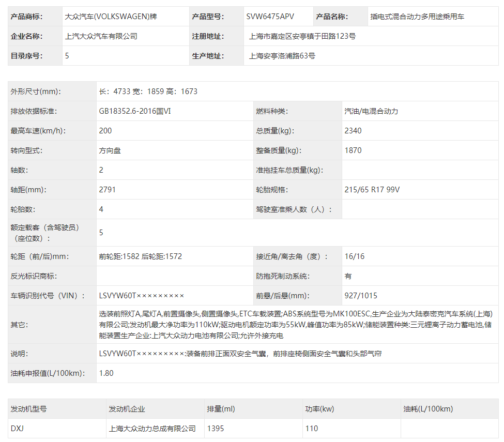
Task: Click the 其它 remarks paragraph text
Action: point(296,325)
